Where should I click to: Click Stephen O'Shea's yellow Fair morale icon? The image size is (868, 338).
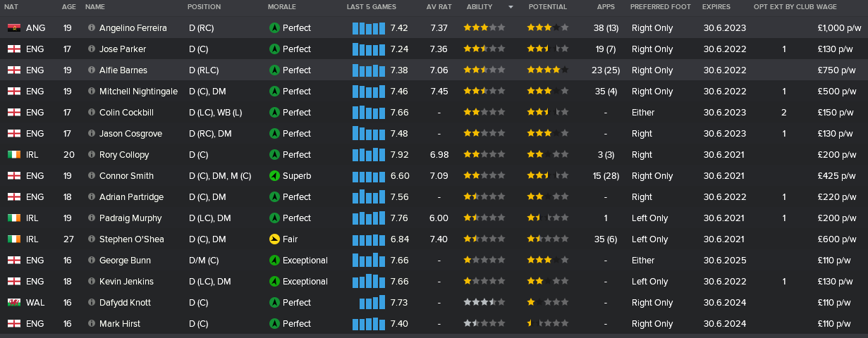tap(274, 239)
